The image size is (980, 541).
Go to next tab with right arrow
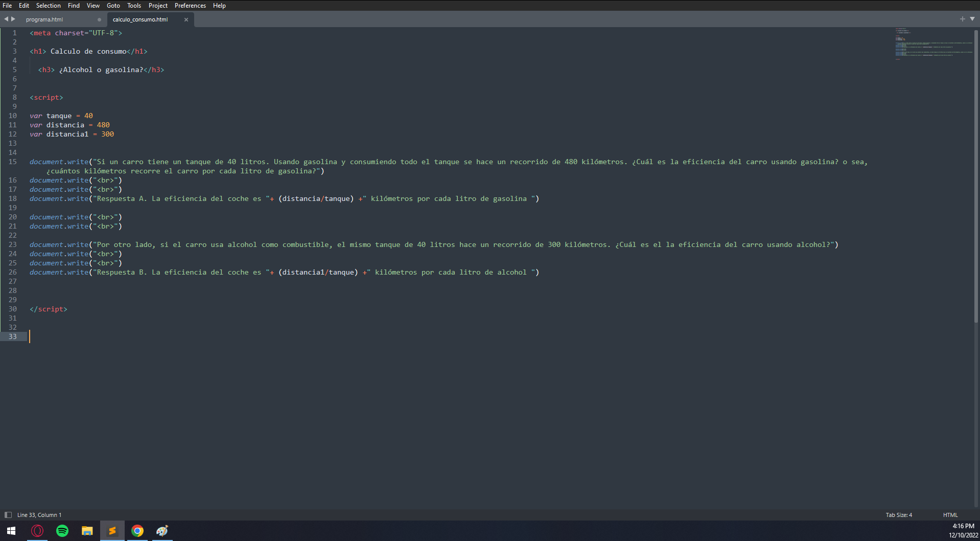13,19
